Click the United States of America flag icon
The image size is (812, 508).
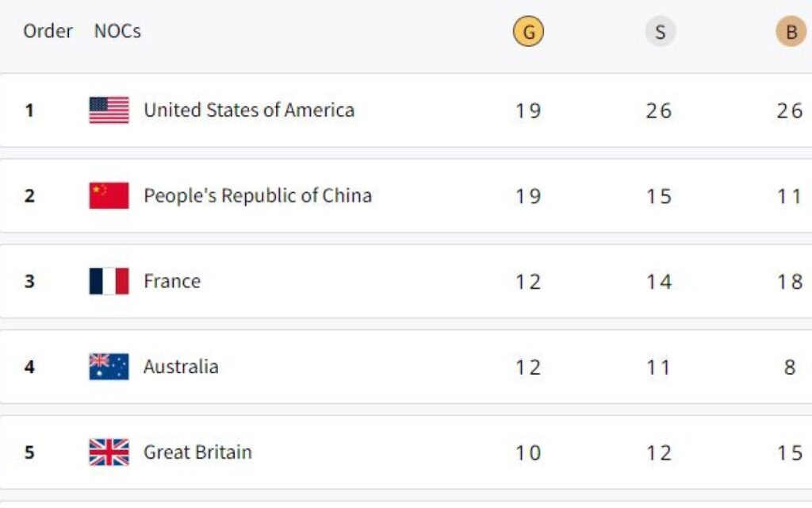tap(109, 110)
